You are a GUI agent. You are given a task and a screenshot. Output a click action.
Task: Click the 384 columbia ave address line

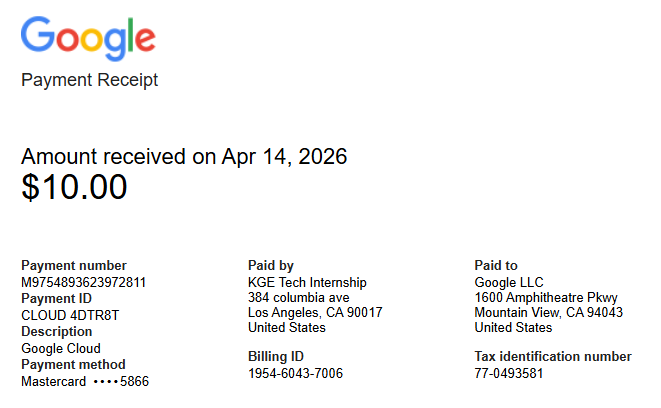(x=298, y=297)
